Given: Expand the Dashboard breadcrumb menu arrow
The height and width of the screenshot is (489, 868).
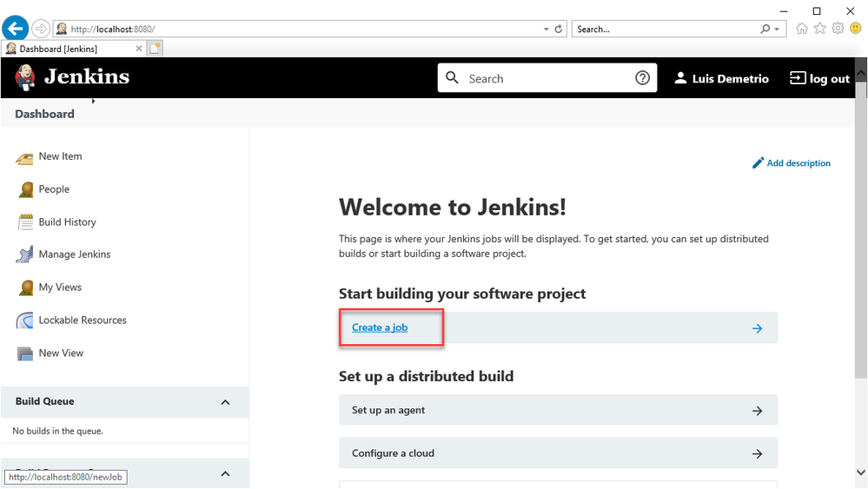Looking at the screenshot, I should click(x=94, y=102).
